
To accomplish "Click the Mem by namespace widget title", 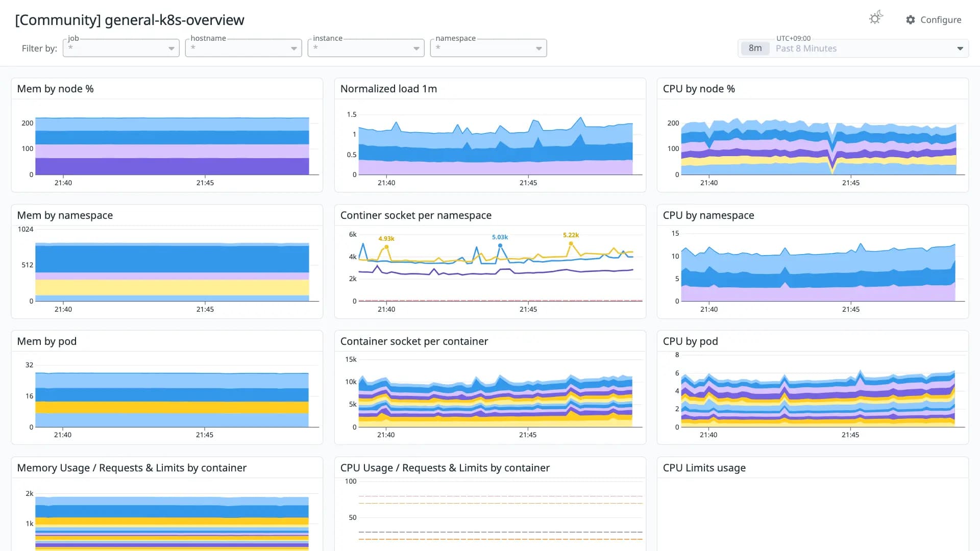I will tap(65, 215).
